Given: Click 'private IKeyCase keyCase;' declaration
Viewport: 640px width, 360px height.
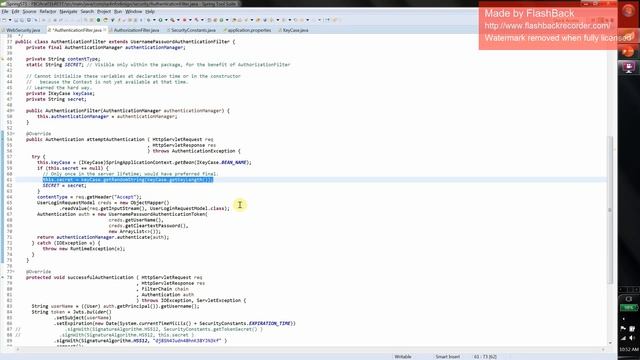Looking at the screenshot, I should point(60,93).
